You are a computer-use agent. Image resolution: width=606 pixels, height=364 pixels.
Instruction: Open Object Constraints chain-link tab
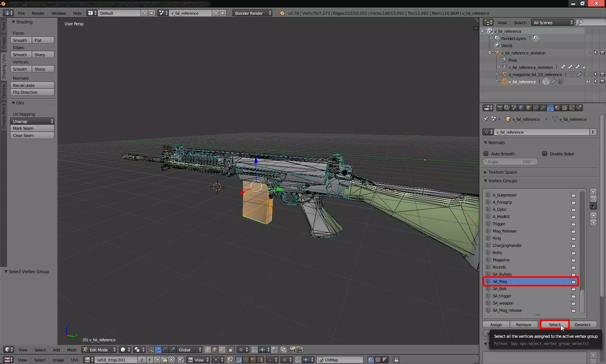[x=536, y=108]
